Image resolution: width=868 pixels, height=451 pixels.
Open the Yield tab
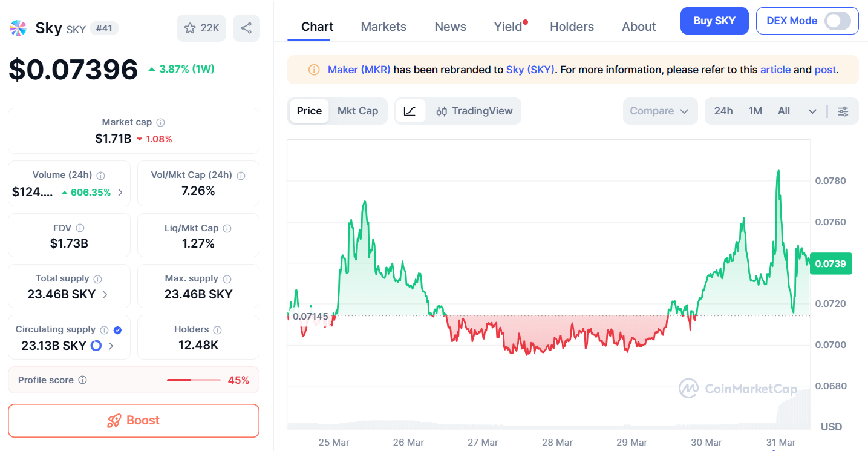point(508,27)
